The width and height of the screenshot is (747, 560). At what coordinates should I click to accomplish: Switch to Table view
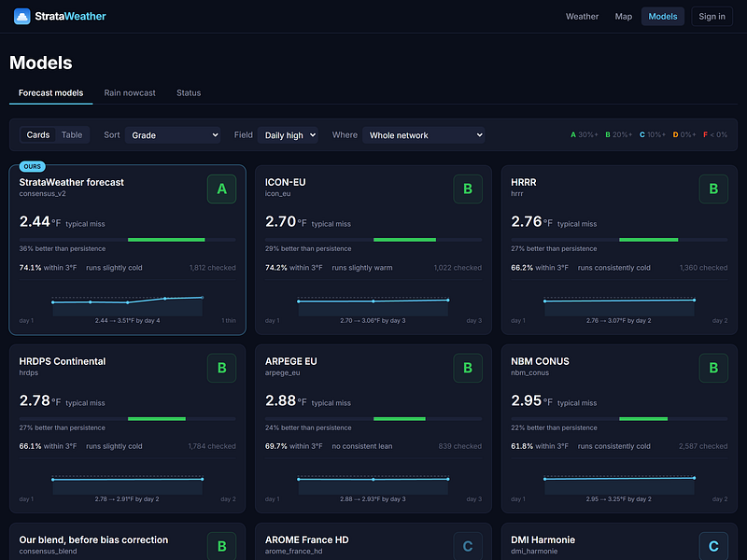[x=72, y=134]
